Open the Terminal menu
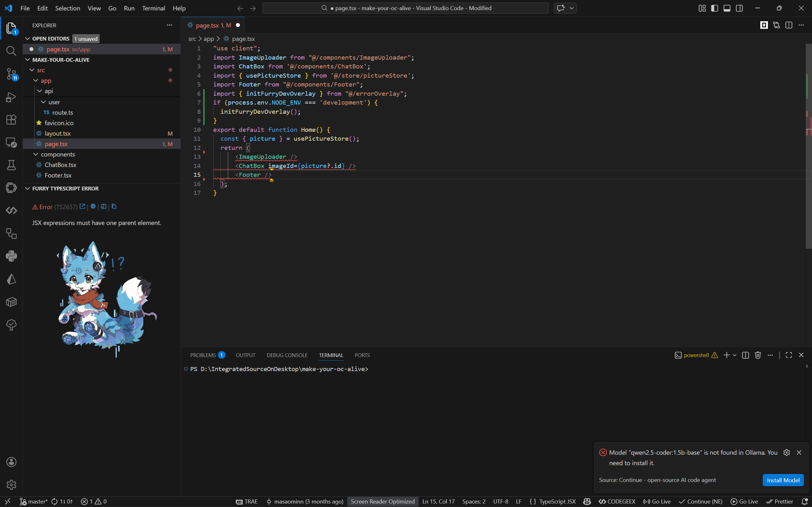The width and height of the screenshot is (812, 507). (x=153, y=8)
